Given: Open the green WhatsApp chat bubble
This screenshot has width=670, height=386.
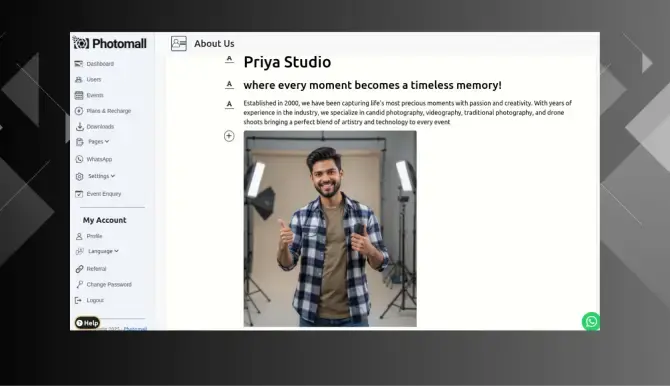Looking at the screenshot, I should pyautogui.click(x=591, y=321).
